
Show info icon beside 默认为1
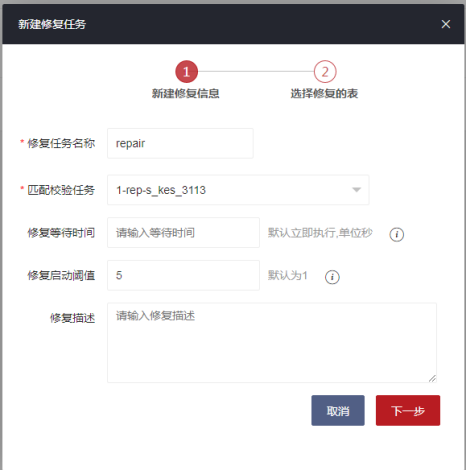point(332,277)
